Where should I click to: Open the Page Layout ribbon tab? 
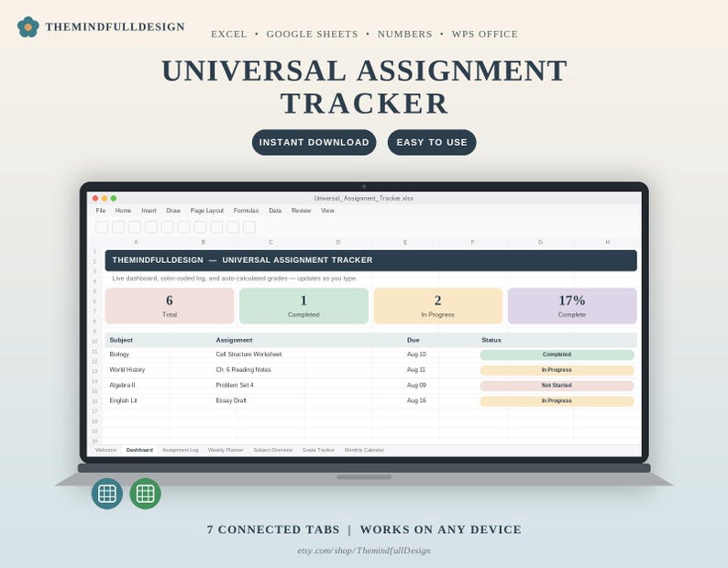click(207, 211)
